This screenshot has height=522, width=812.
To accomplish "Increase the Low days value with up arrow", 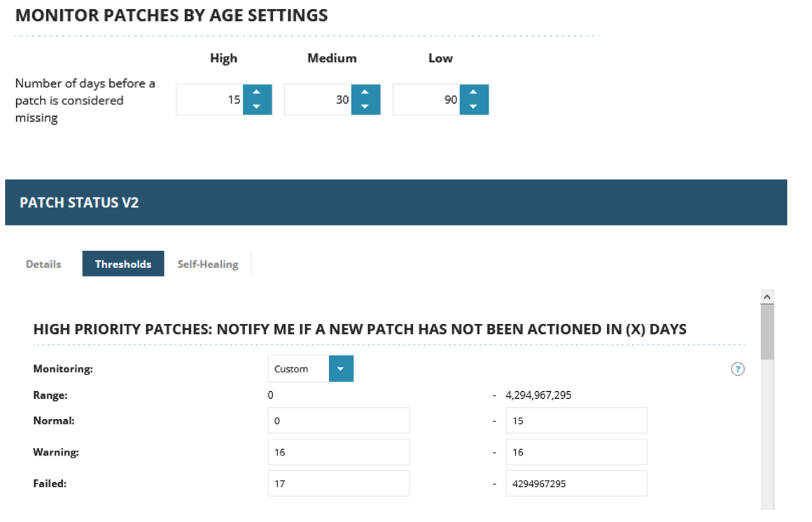I will pos(473,92).
